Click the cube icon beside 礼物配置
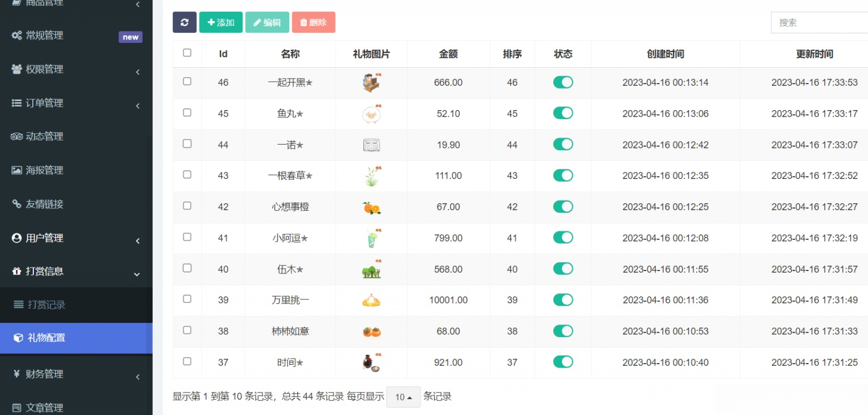 (x=18, y=338)
